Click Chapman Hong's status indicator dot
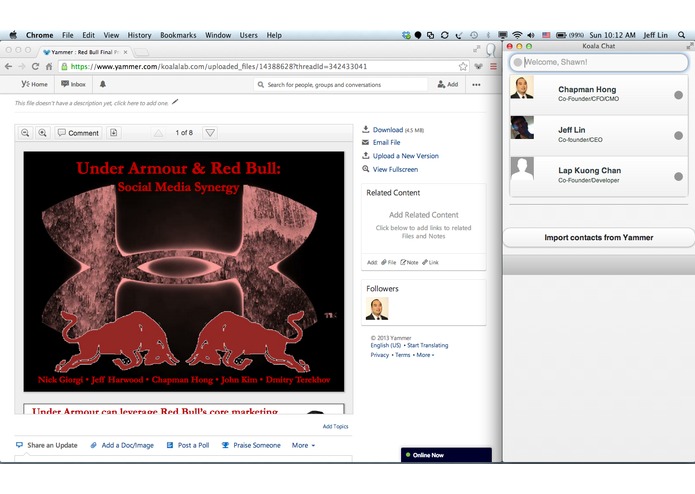Viewport: 695px width, 494px height. click(678, 95)
